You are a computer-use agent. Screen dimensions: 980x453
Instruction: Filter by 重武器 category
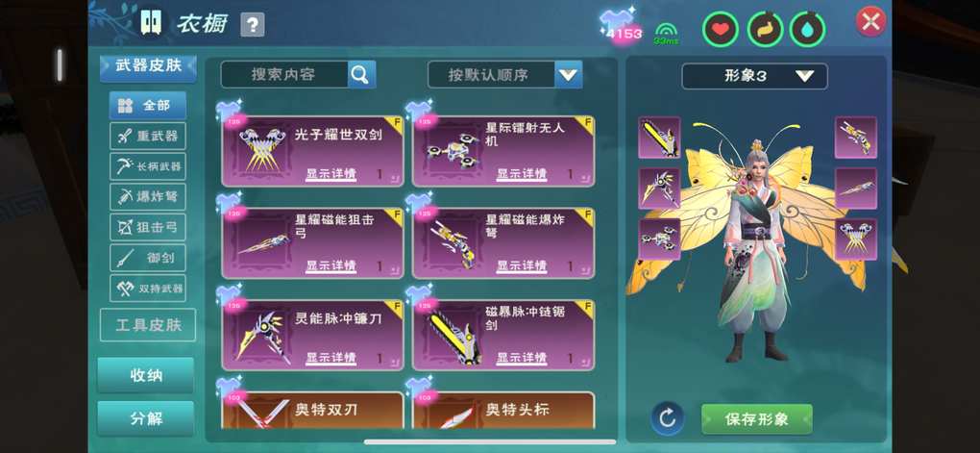tap(148, 136)
